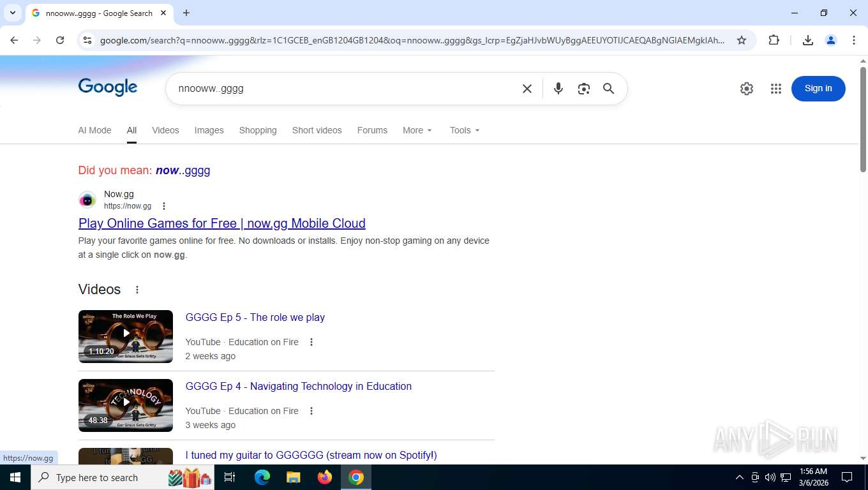This screenshot has width=868, height=490.
Task: View site information icon in address bar
Action: [x=87, y=40]
